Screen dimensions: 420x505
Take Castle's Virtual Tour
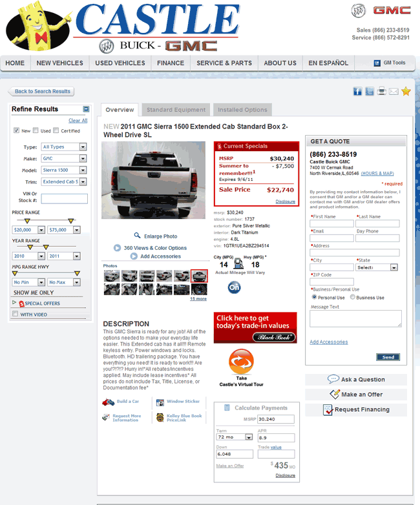[x=241, y=368]
